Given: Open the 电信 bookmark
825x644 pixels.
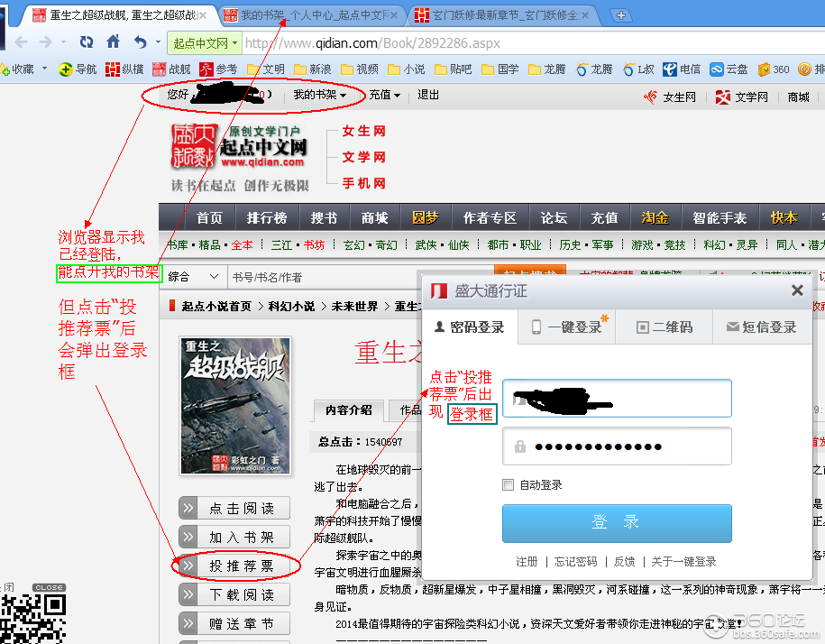Looking at the screenshot, I should click(682, 69).
